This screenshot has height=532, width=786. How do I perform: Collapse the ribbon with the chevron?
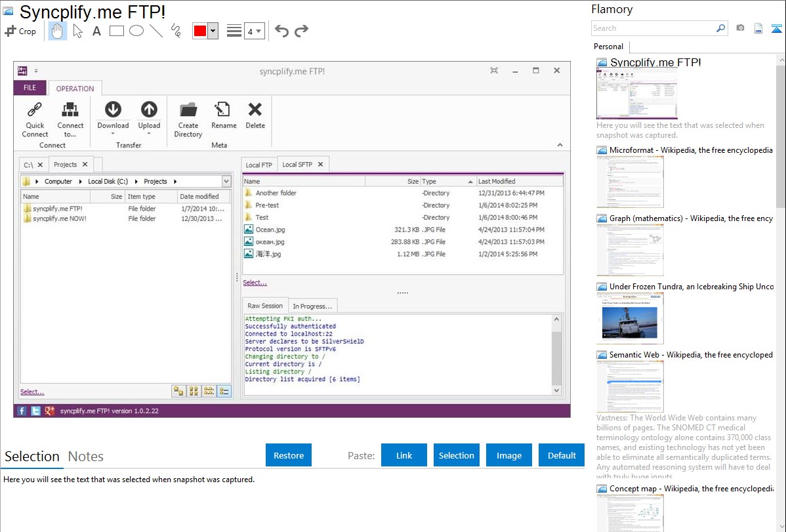(560, 145)
